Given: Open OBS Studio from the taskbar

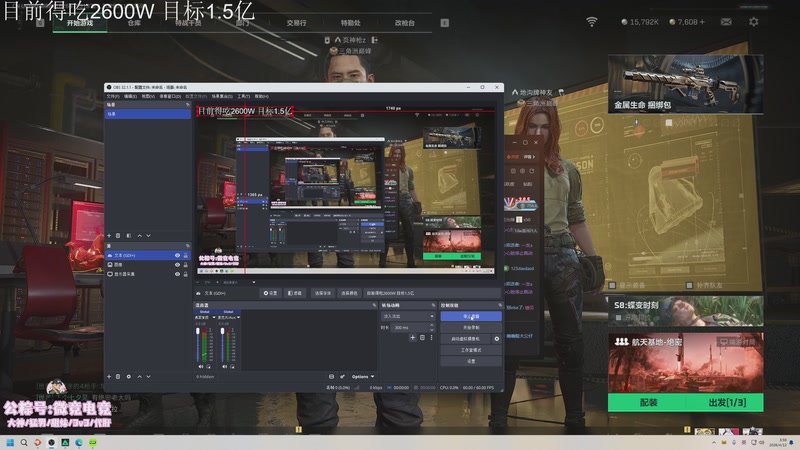Looking at the screenshot, I should [x=51, y=443].
